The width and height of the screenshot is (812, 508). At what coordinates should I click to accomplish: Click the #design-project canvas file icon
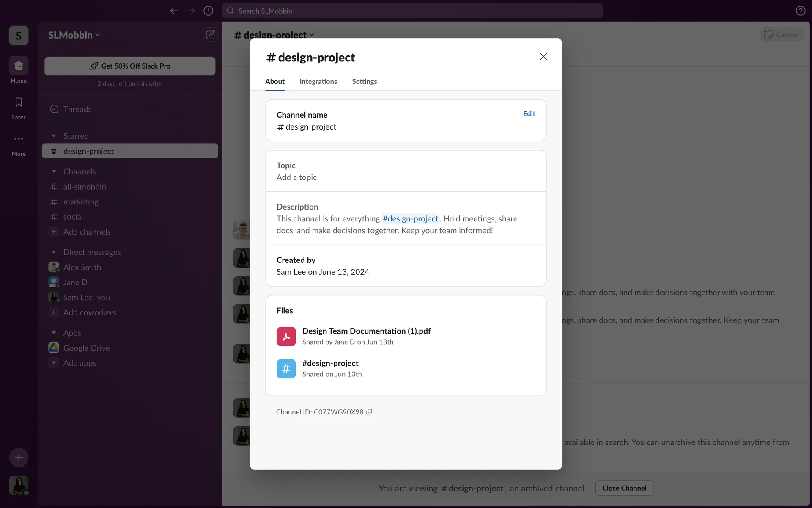[x=286, y=369]
